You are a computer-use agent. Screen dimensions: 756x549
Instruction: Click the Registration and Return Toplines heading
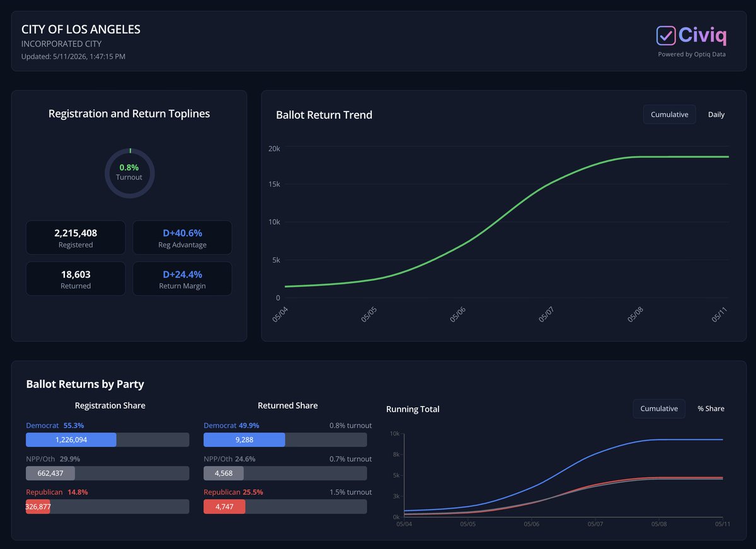point(129,114)
